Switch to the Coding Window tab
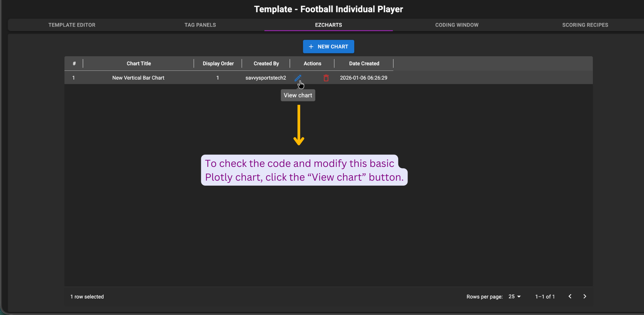Viewport: 644px width, 315px height. click(457, 25)
